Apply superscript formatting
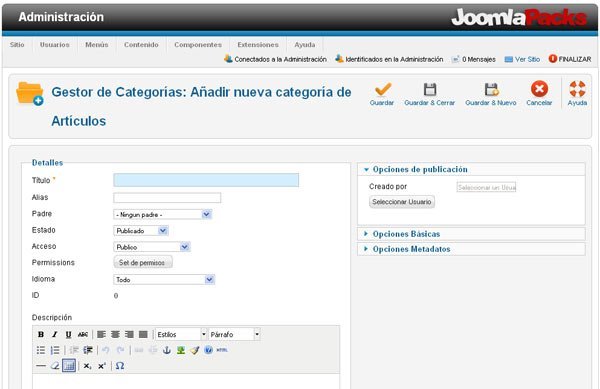The image size is (600, 389). pyautogui.click(x=101, y=366)
